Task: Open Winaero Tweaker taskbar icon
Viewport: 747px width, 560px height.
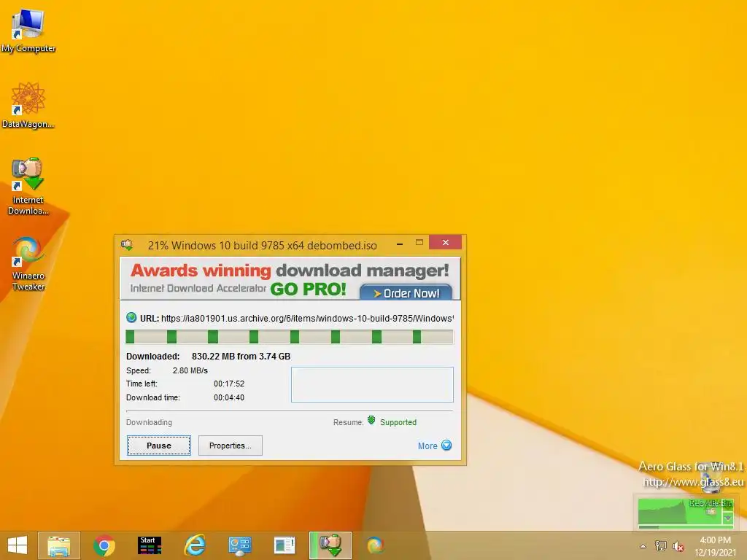Action: click(375, 545)
